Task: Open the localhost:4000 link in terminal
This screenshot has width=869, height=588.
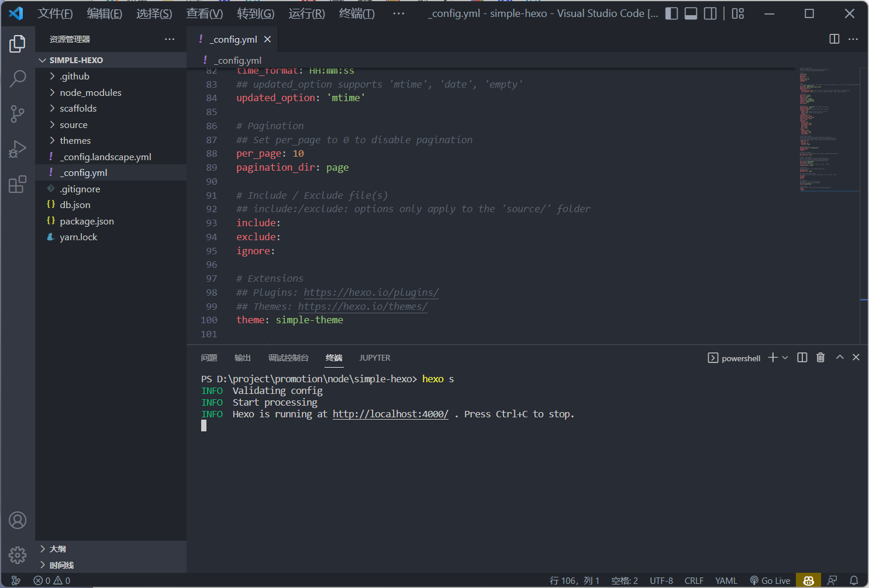Action: click(x=390, y=414)
